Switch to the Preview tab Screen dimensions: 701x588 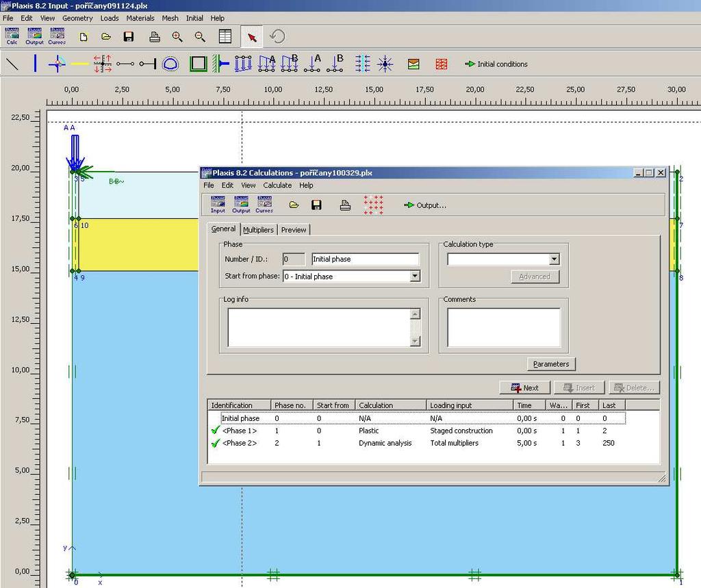pos(294,230)
